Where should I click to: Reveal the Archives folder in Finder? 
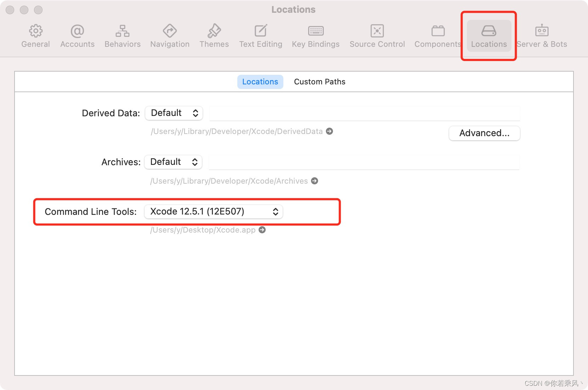314,181
